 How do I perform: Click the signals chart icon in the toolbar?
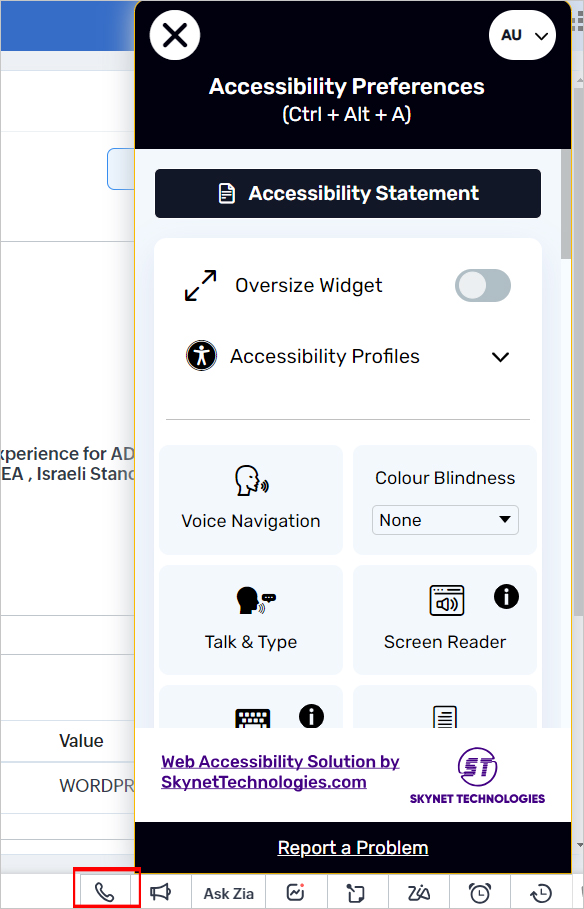(x=295, y=892)
